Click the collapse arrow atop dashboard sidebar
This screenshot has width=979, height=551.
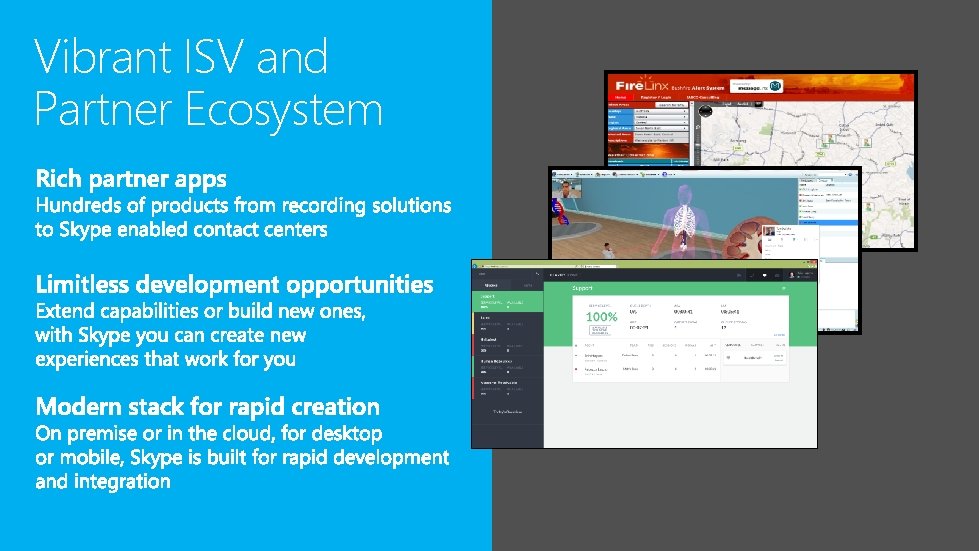[537, 274]
